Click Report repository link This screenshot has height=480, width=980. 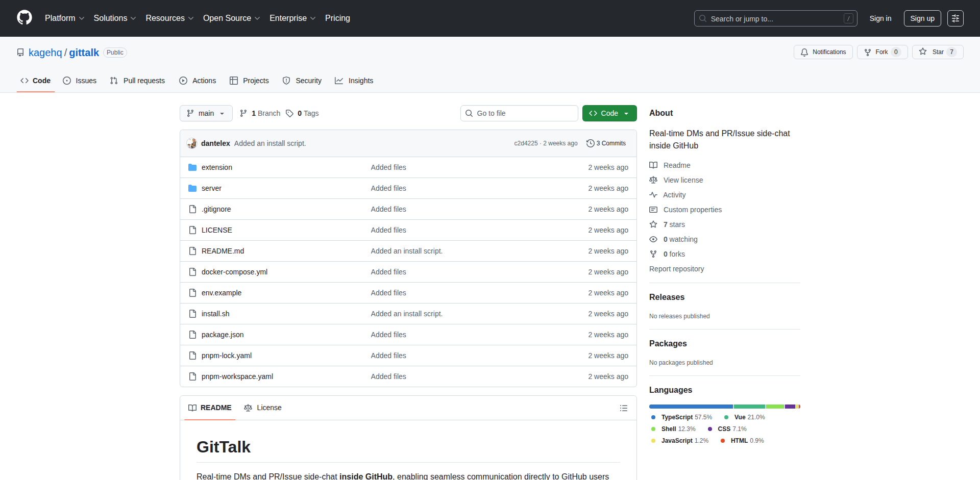point(676,269)
